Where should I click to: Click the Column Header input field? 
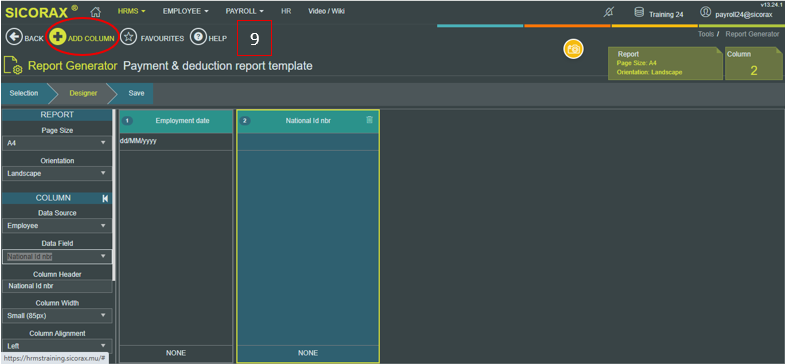click(x=57, y=286)
